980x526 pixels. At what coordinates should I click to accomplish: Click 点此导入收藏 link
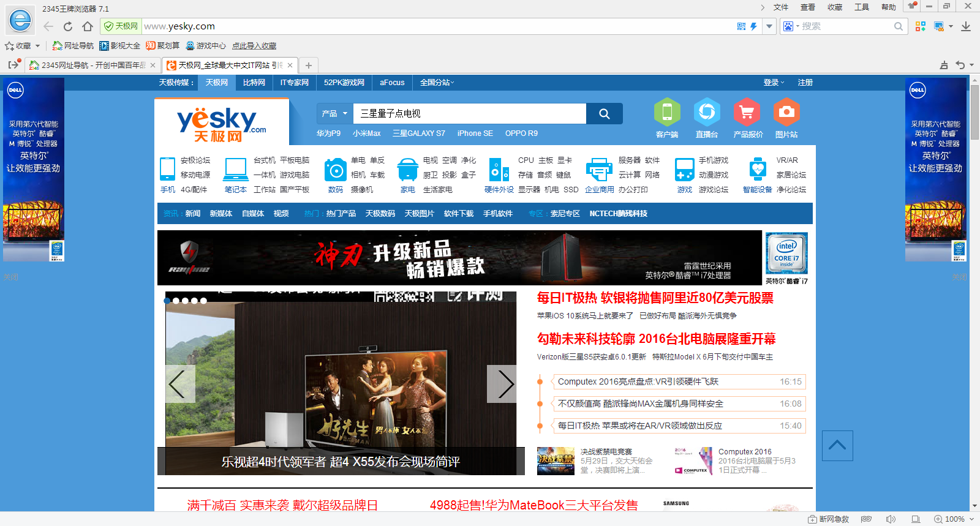[x=254, y=46]
